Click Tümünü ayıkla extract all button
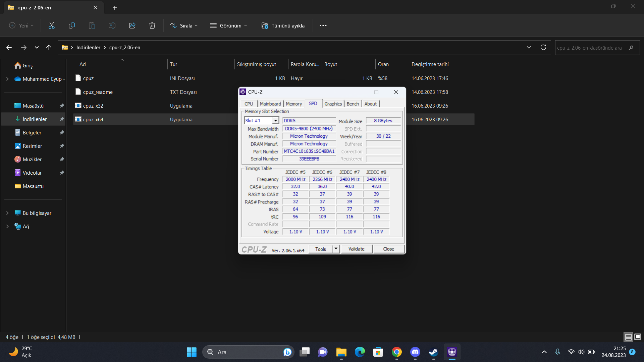This screenshot has height=362, width=644. [283, 25]
